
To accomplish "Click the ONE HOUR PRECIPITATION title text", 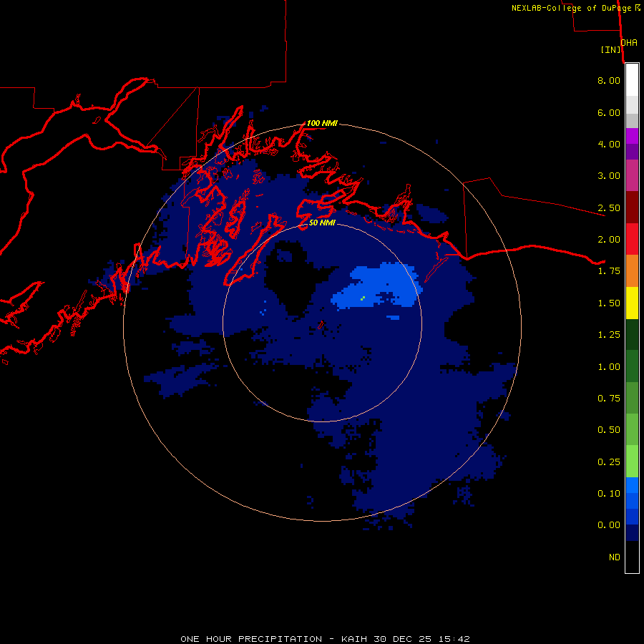I will [x=251, y=639].
